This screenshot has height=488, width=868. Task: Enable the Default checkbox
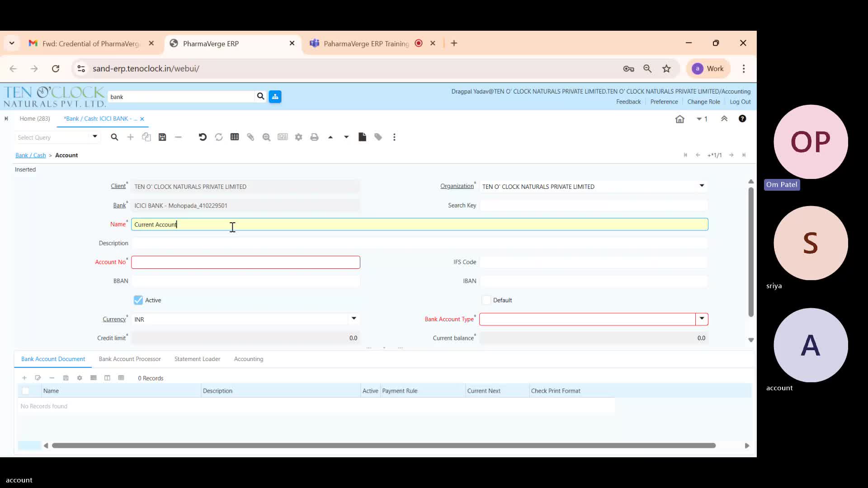click(486, 300)
